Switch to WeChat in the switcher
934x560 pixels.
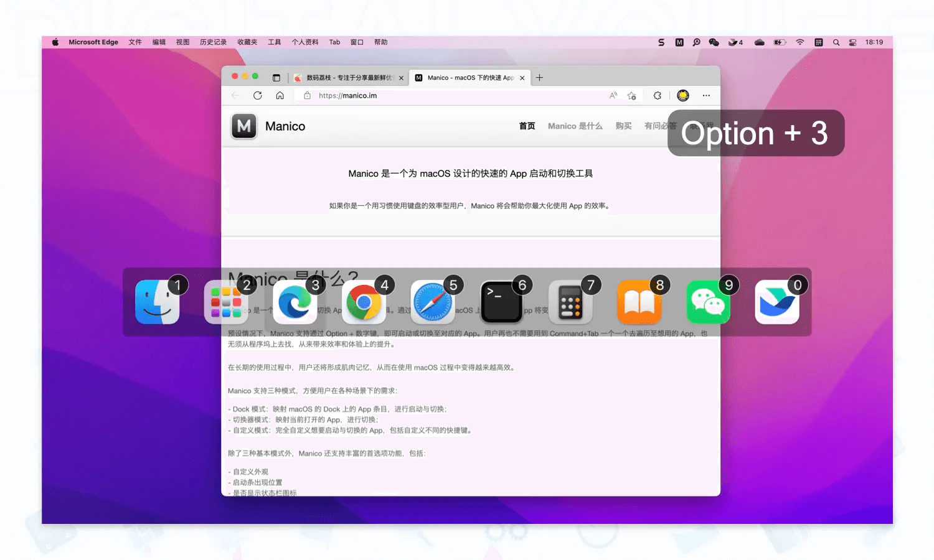(x=708, y=302)
